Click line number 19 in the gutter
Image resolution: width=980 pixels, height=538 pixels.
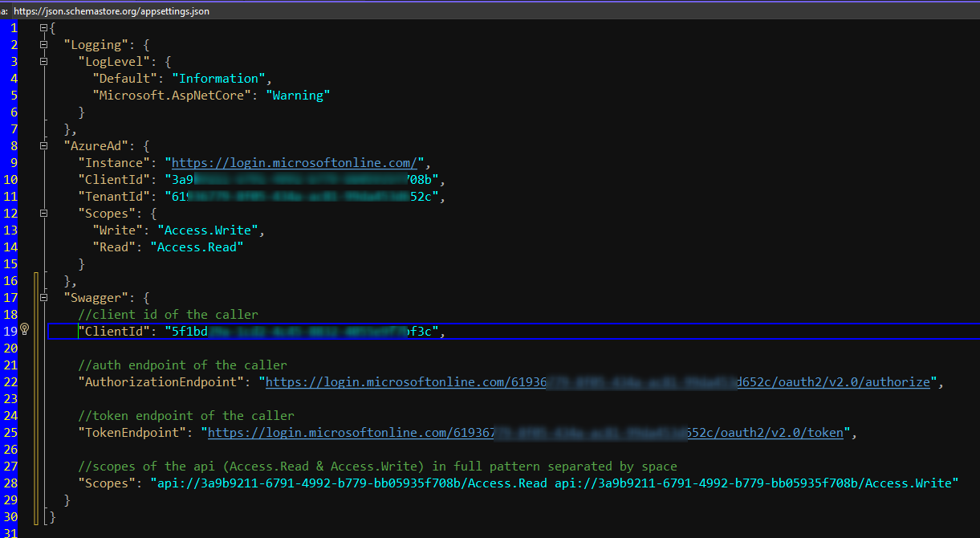12,332
